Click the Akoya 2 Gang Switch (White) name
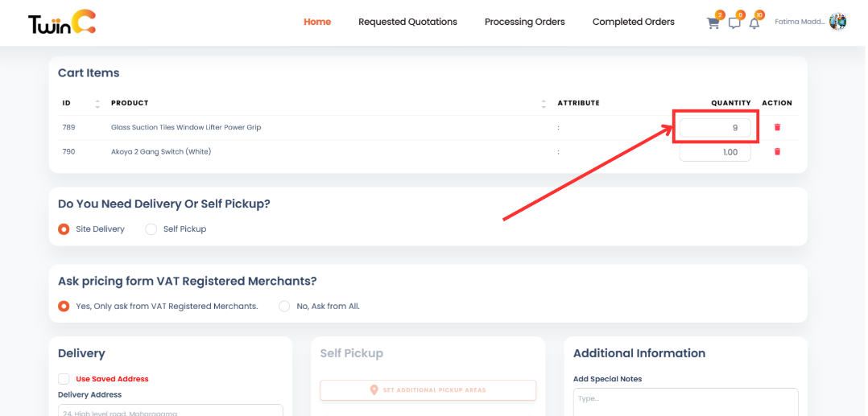The height and width of the screenshot is (416, 868). (x=161, y=151)
